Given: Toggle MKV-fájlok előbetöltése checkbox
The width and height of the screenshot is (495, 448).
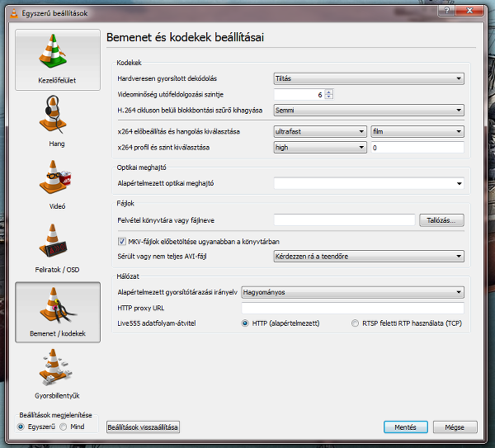Looking at the screenshot, I should point(122,242).
